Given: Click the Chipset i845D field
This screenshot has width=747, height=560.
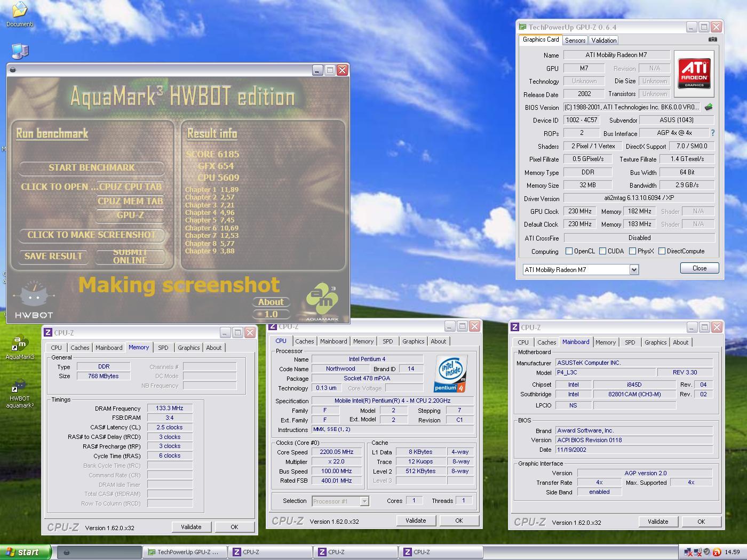Looking at the screenshot, I should pos(634,385).
